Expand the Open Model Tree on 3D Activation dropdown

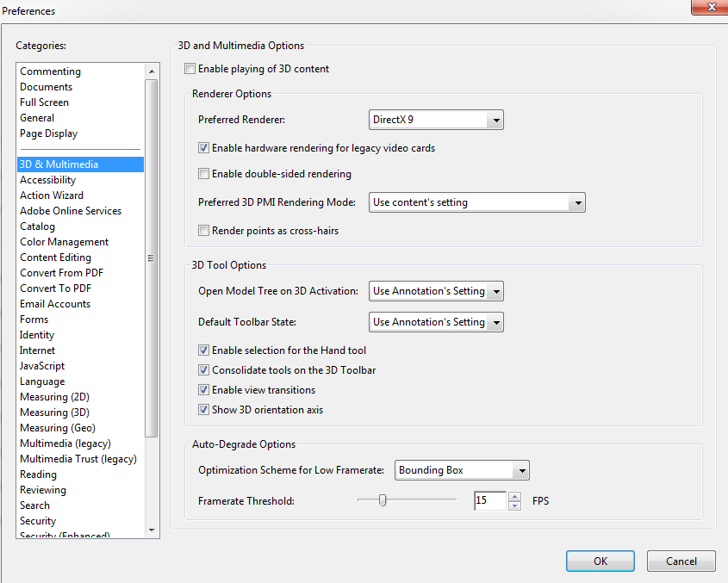click(496, 291)
